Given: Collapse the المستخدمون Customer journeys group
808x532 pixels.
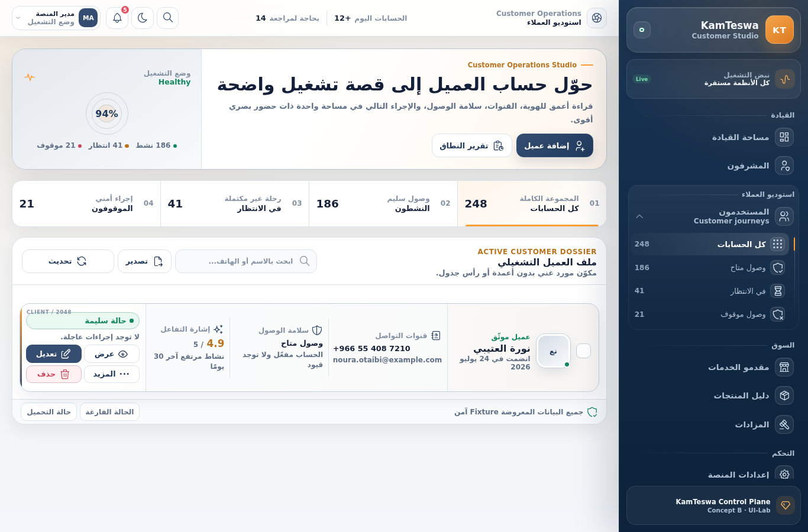Looking at the screenshot, I should [713, 216].
